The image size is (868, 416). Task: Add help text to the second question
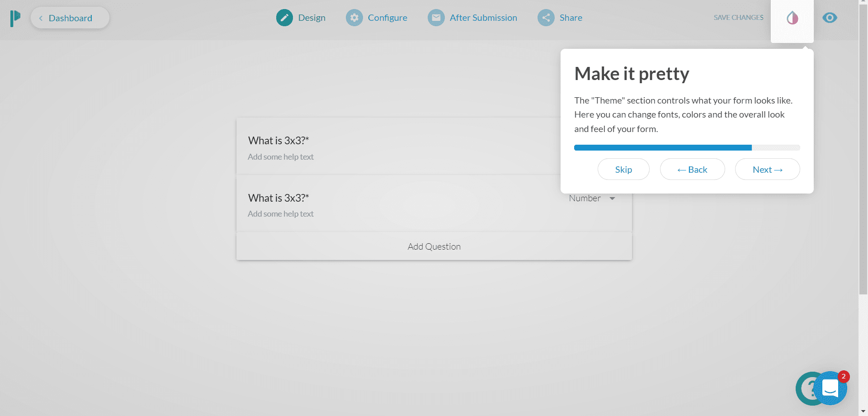[x=280, y=214]
